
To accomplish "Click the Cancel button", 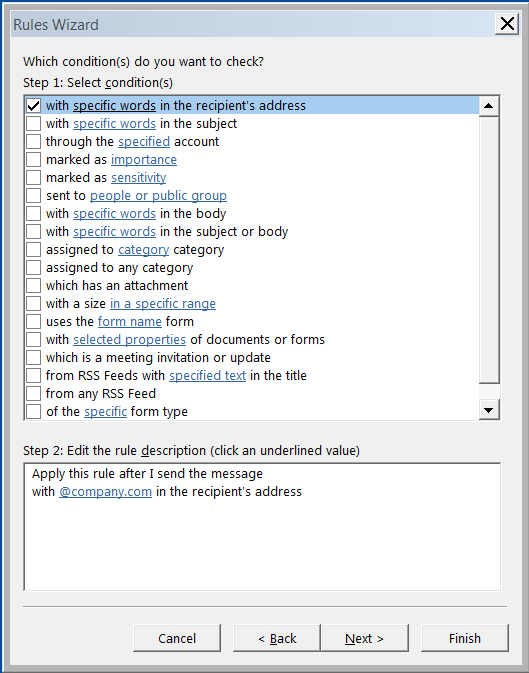I will pos(177,639).
